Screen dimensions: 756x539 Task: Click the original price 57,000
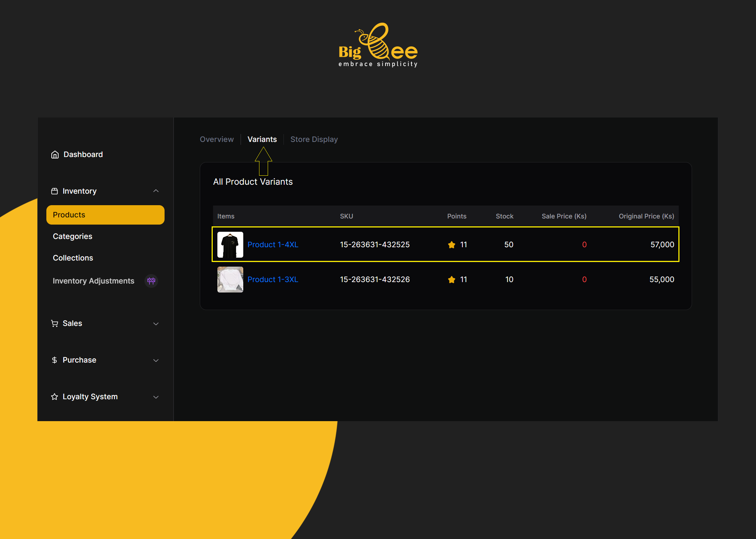(x=662, y=245)
